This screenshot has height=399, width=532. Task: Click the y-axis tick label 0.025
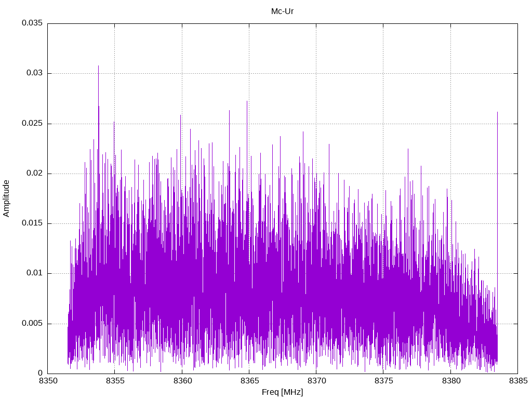32,123
